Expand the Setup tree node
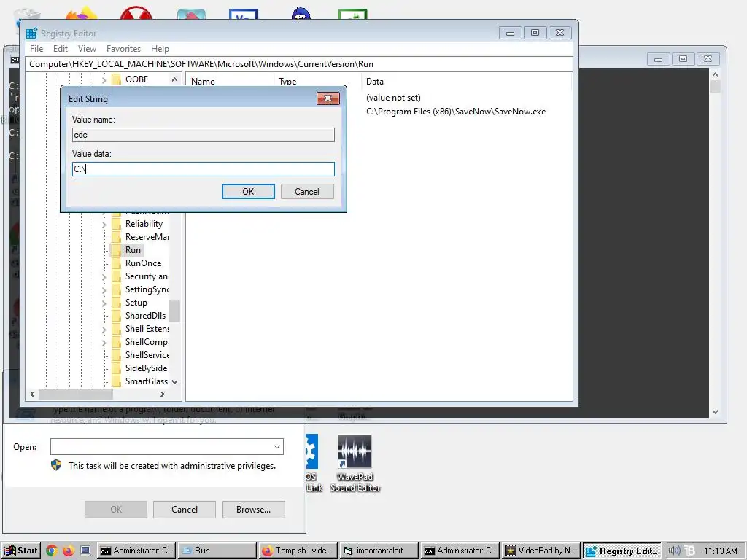This screenshot has height=560, width=747. tap(104, 303)
